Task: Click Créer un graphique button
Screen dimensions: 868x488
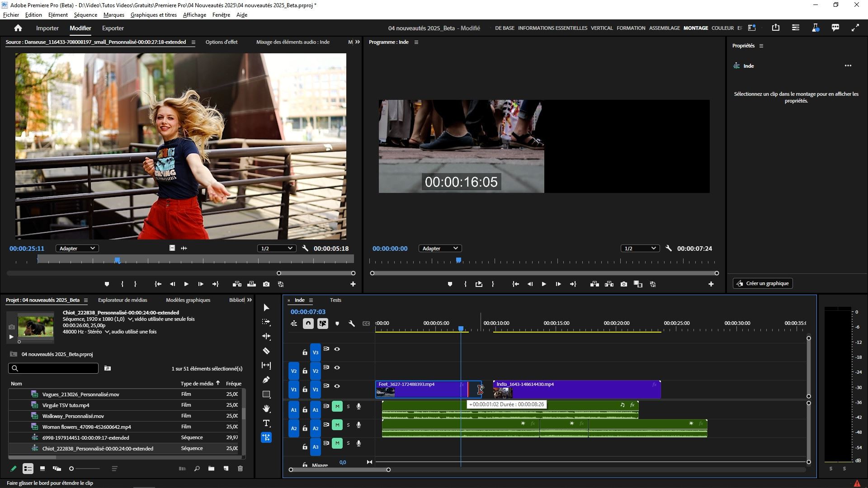Action: click(x=763, y=283)
